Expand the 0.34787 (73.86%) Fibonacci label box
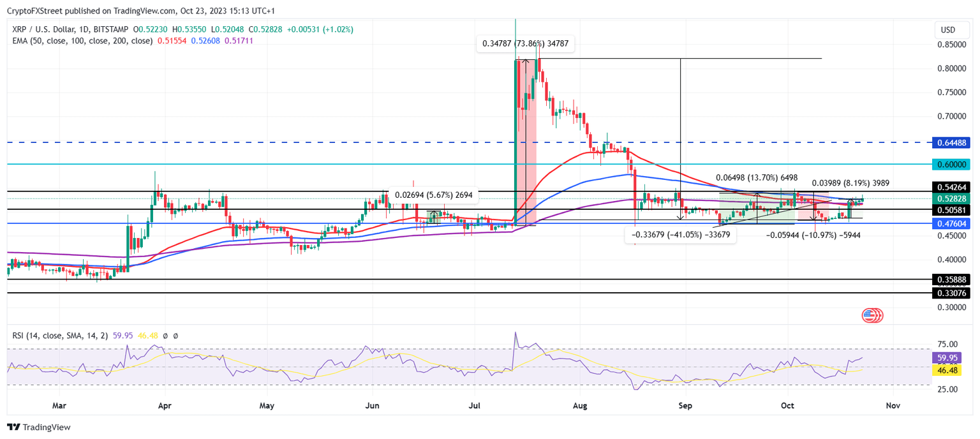 [526, 43]
